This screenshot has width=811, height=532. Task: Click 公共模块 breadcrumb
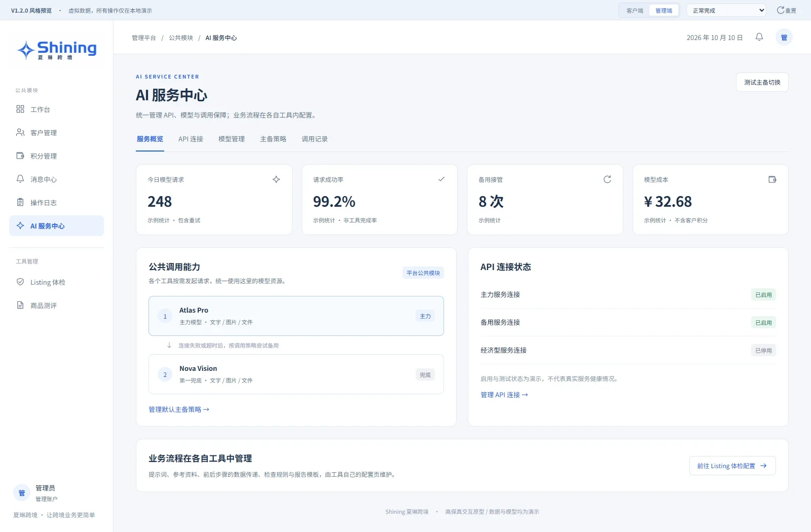click(181, 37)
